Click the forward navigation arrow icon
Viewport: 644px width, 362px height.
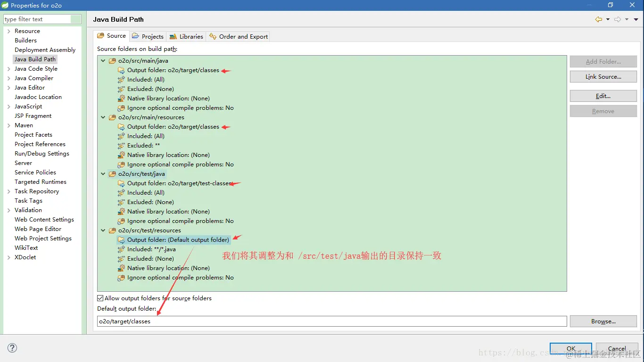point(618,19)
